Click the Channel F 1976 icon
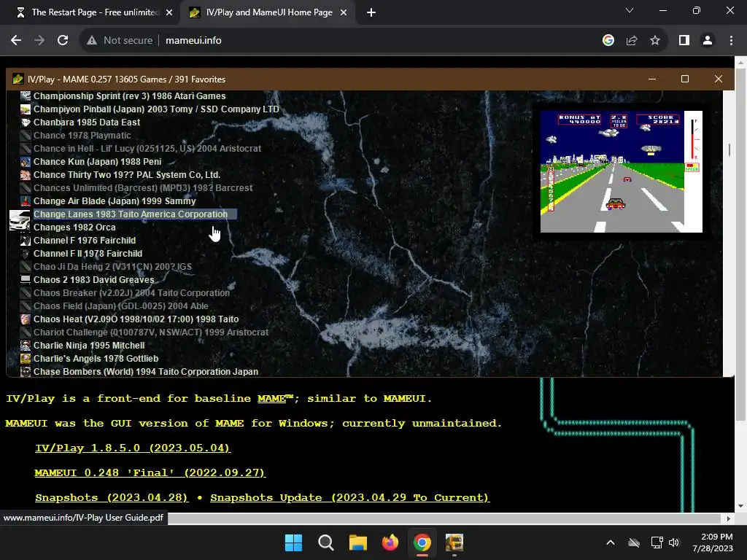 [x=26, y=241]
